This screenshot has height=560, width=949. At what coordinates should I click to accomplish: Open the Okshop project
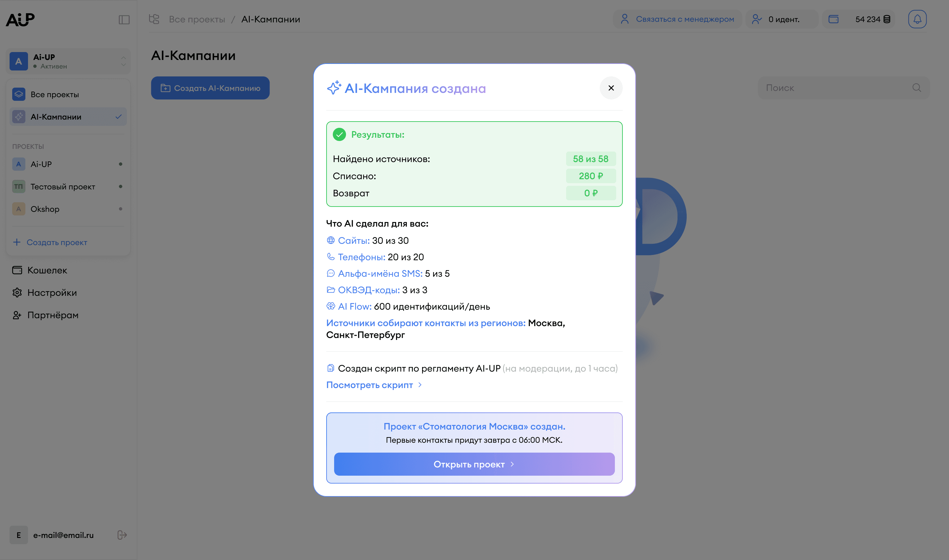68,209
